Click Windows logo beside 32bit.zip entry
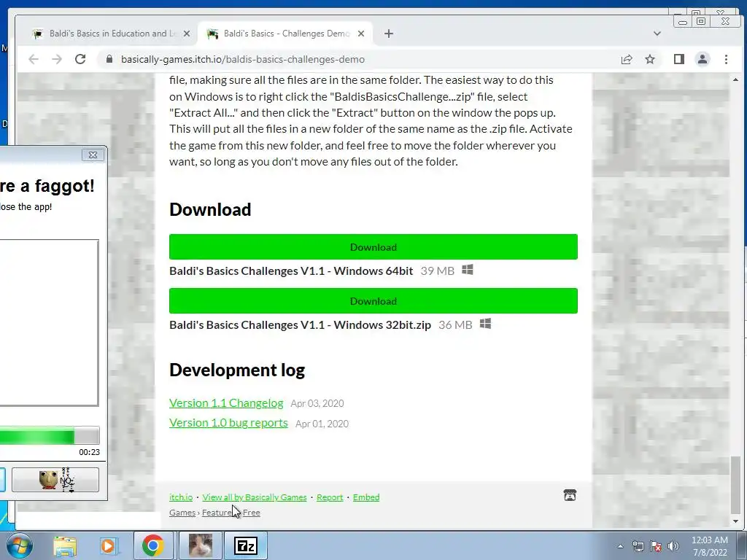 pos(485,324)
